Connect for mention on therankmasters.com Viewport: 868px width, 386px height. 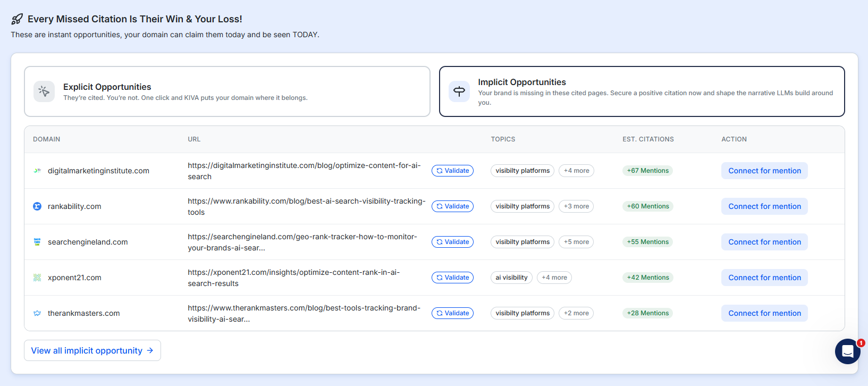coord(764,313)
